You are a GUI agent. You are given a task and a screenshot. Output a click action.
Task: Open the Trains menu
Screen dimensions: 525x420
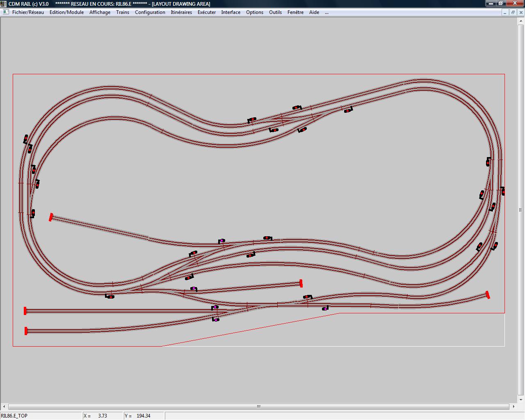123,12
